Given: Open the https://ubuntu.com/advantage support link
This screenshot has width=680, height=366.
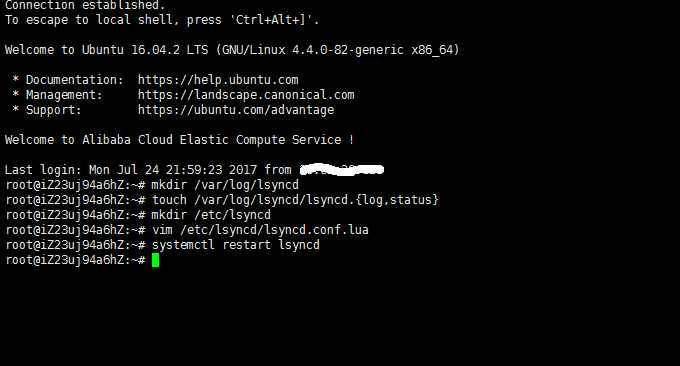Looking at the screenshot, I should pyautogui.click(x=236, y=110).
